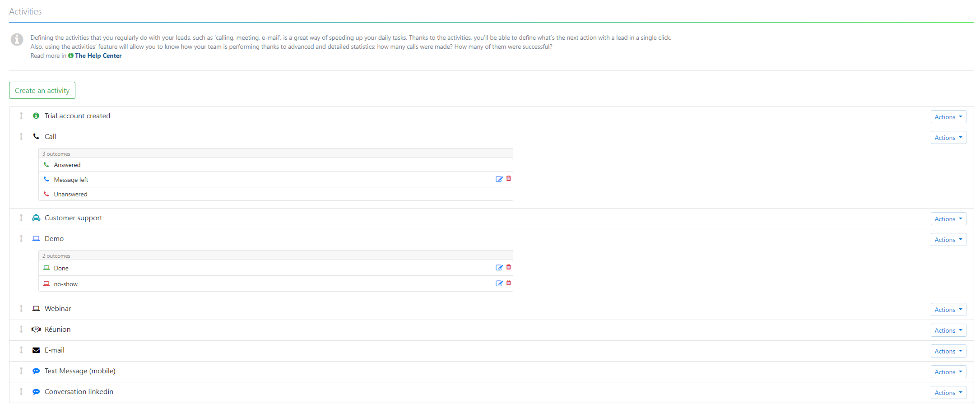Viewport: 980px width, 404px height.
Task: Click chat bubble icon of Conversation linkedin
Action: pyautogui.click(x=36, y=392)
